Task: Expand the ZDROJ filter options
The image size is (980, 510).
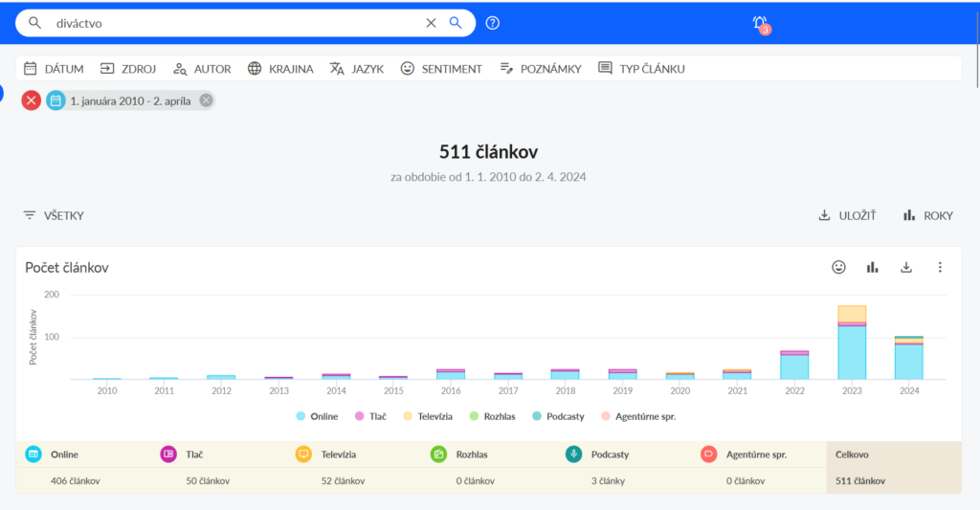Action: pyautogui.click(x=128, y=69)
